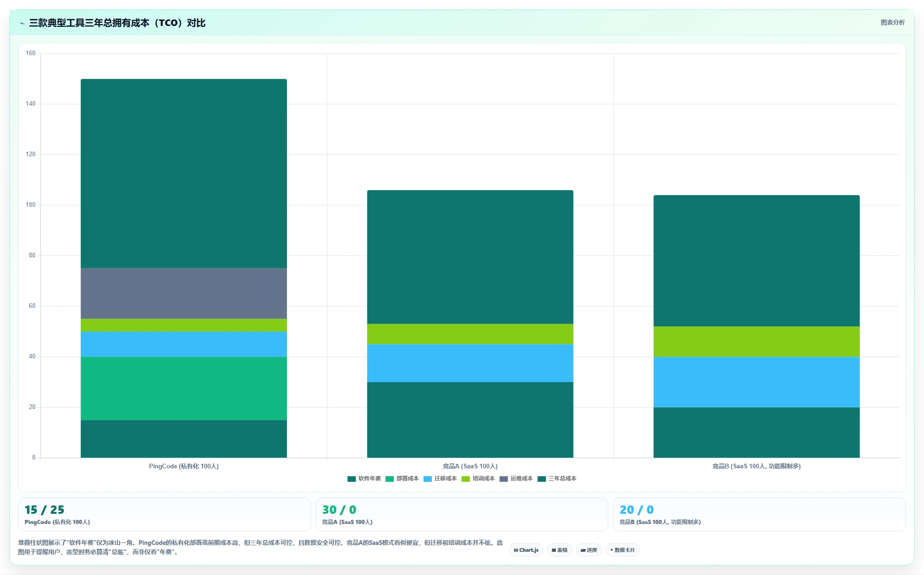Click PingCode's green 部署成本 bar segment
This screenshot has height=575, width=924.
tap(184, 389)
